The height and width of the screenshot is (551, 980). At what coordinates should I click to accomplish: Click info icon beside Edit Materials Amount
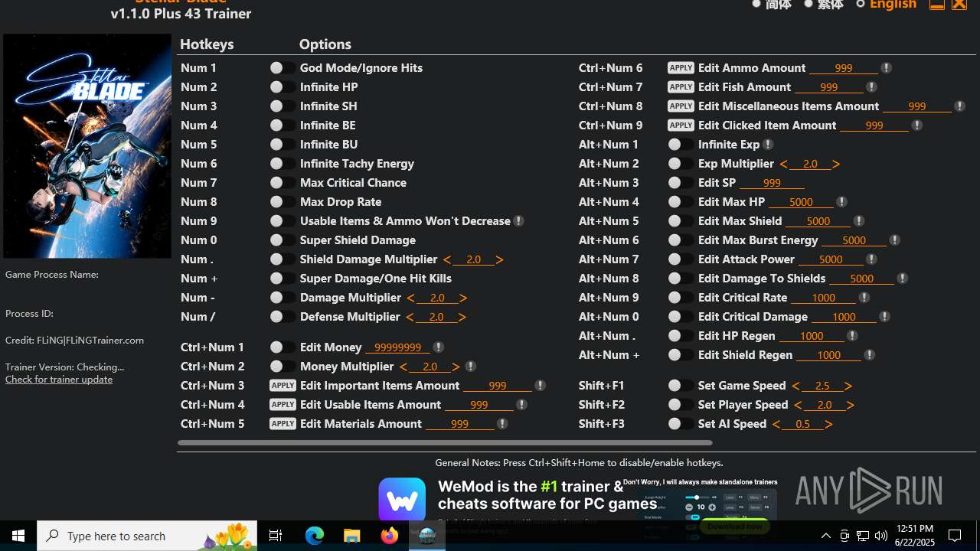click(x=502, y=424)
